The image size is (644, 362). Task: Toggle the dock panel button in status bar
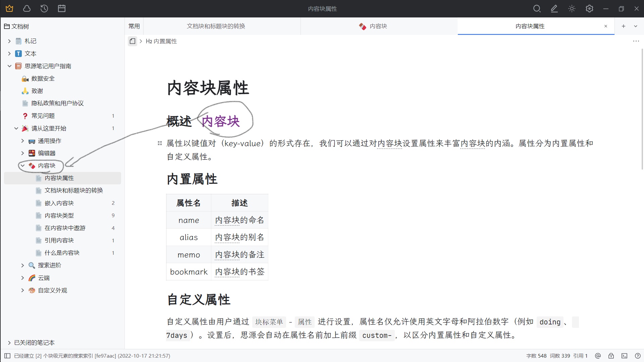7,356
